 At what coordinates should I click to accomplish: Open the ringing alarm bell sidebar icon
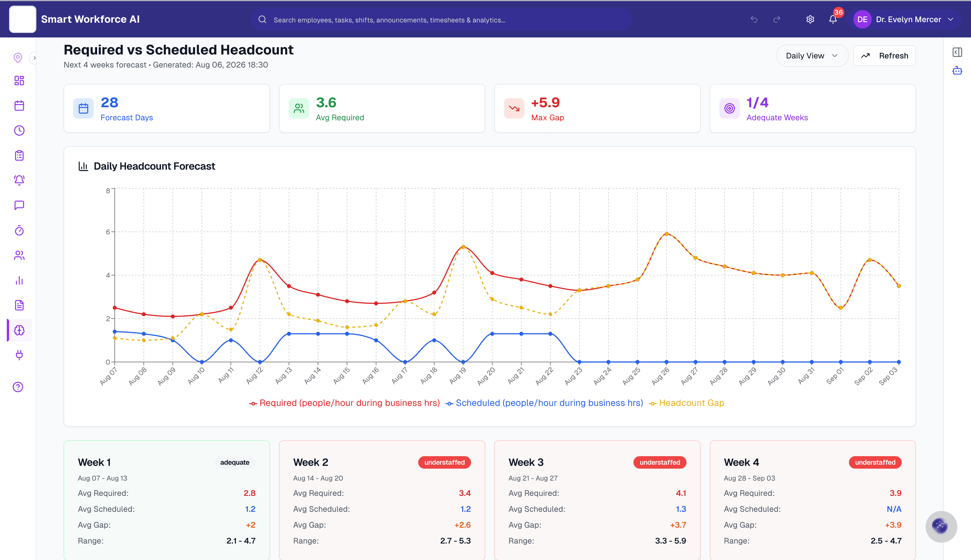[19, 180]
